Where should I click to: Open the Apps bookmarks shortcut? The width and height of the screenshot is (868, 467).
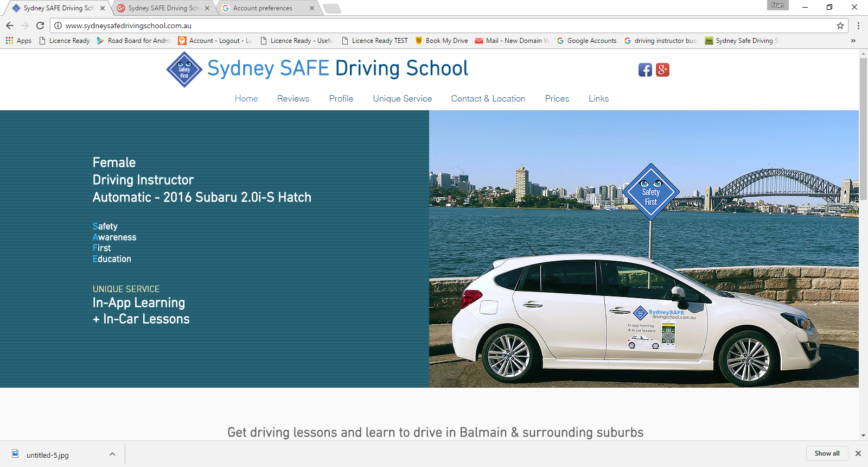click(18, 41)
